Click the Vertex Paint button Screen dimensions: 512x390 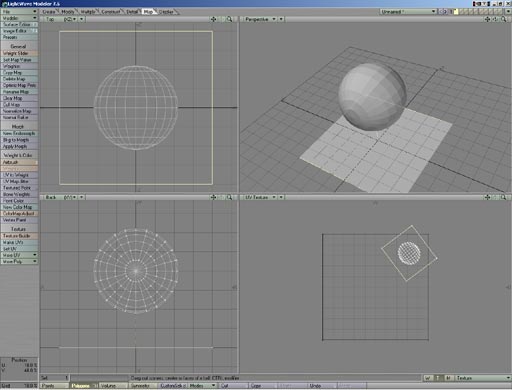(x=19, y=220)
